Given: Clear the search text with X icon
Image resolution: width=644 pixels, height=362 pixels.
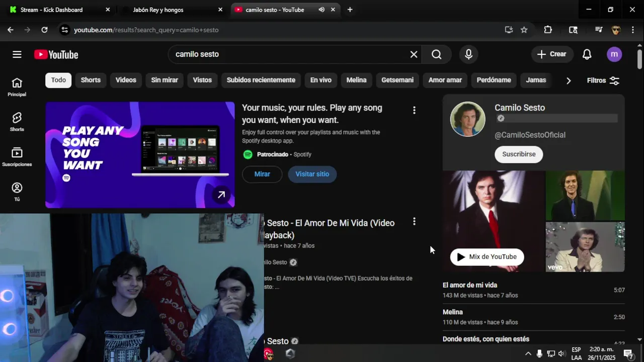Looking at the screenshot, I should [x=414, y=54].
